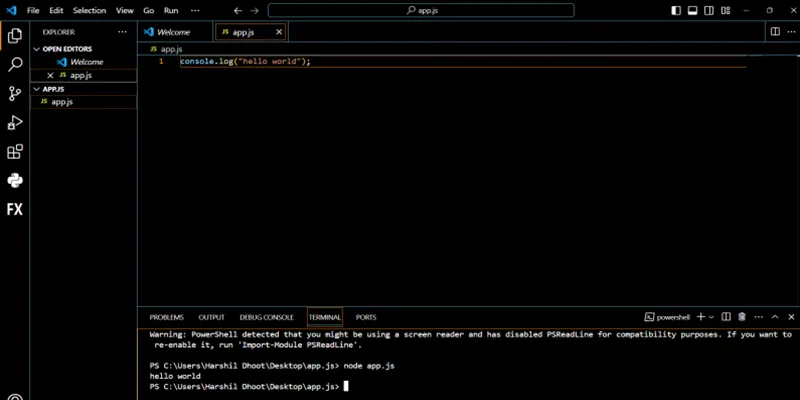
Task: Open the Extensions view
Action: point(15,152)
